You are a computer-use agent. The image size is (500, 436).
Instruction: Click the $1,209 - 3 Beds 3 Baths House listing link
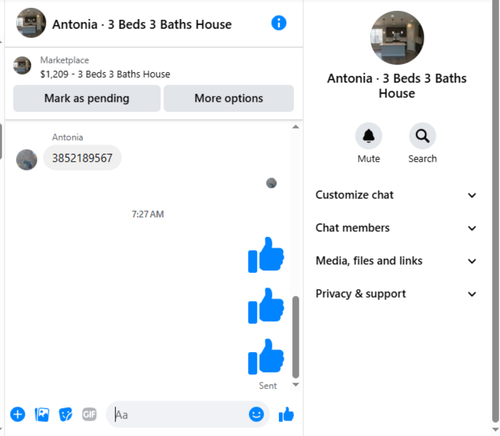pos(105,74)
